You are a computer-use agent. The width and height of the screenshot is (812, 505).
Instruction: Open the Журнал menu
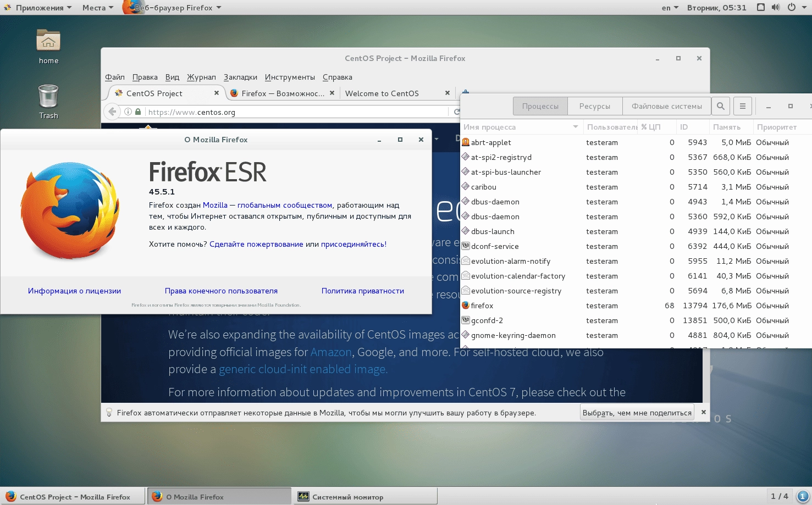pos(201,77)
